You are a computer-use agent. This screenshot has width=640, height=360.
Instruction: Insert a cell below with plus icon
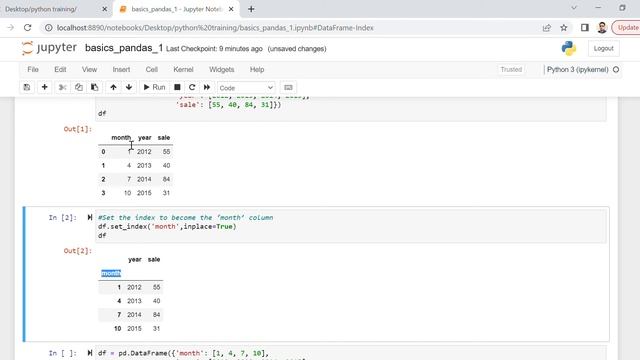tap(44, 87)
